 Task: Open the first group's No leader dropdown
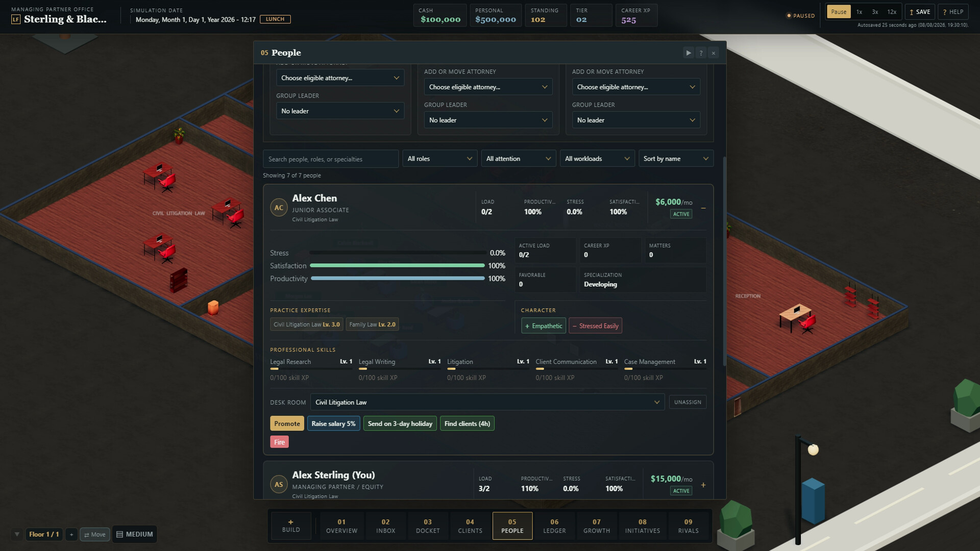tap(340, 111)
